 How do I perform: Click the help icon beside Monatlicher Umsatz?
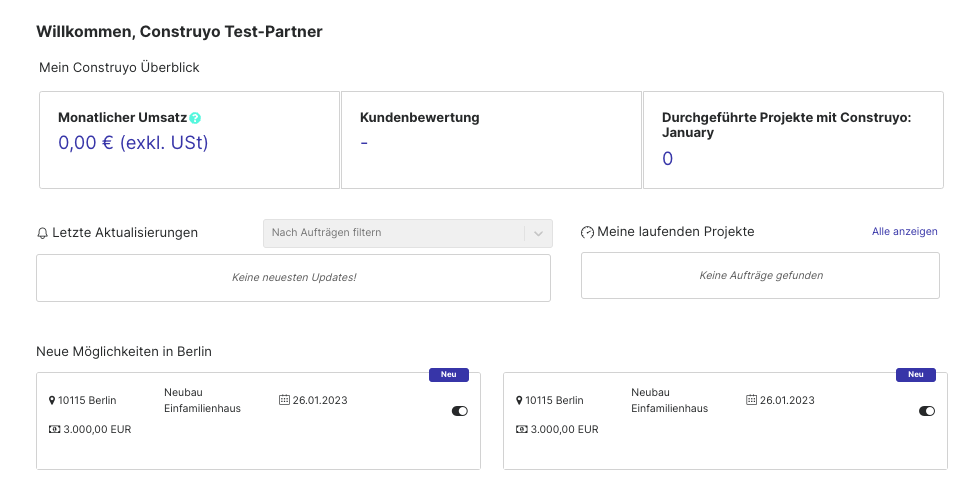195,118
